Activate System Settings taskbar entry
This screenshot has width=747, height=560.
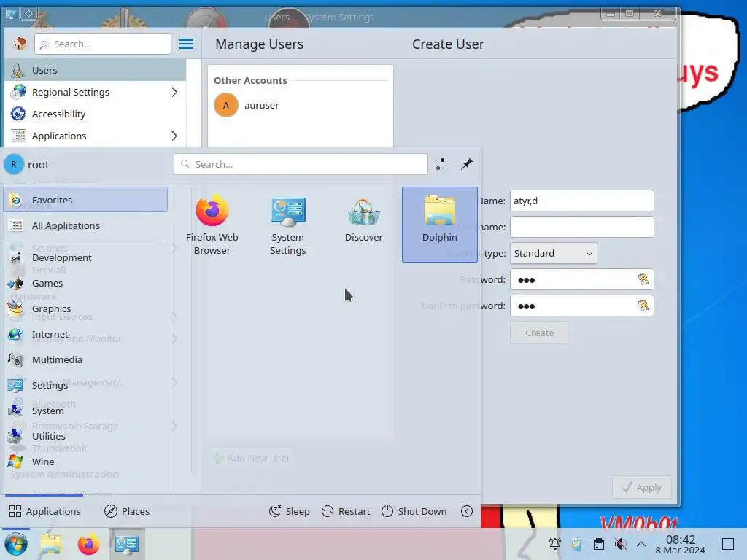click(127, 544)
